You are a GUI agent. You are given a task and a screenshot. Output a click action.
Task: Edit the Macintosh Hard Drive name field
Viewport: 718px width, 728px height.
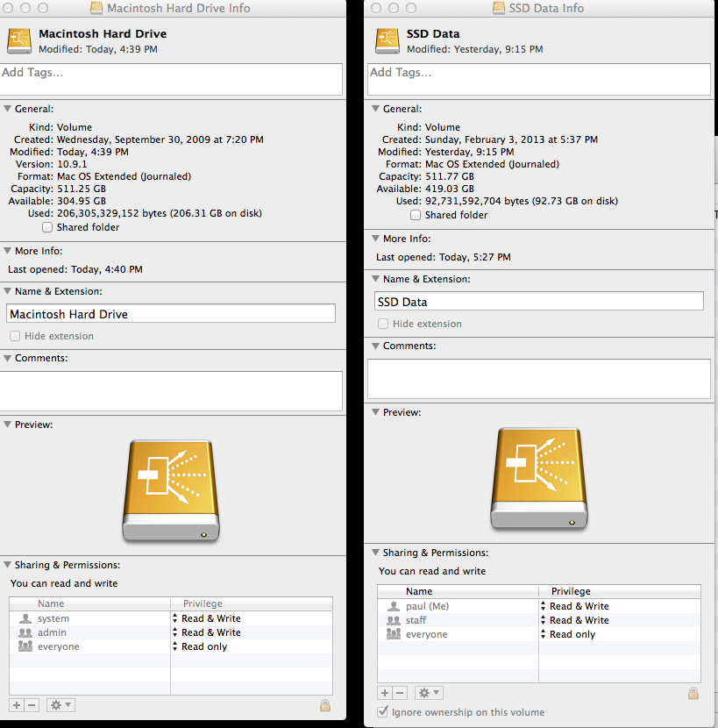tap(171, 314)
